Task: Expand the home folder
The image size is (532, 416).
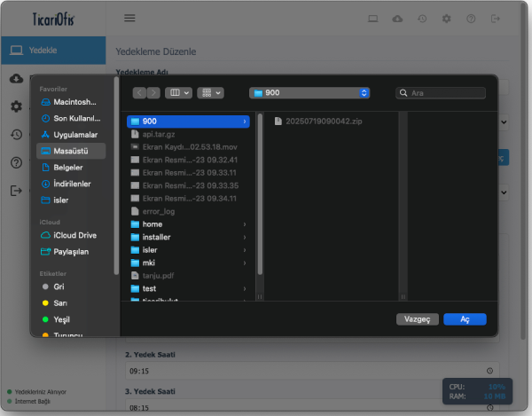Action: coord(244,224)
